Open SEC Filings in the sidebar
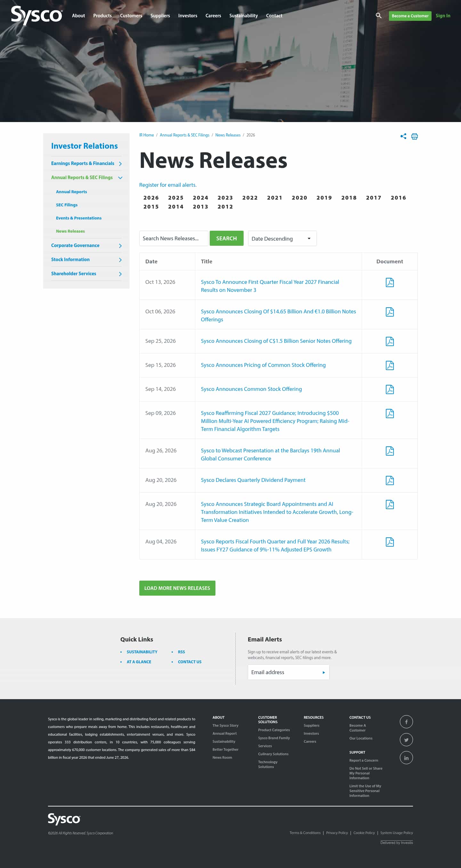Viewport: 461px width, 868px height. pos(67,205)
